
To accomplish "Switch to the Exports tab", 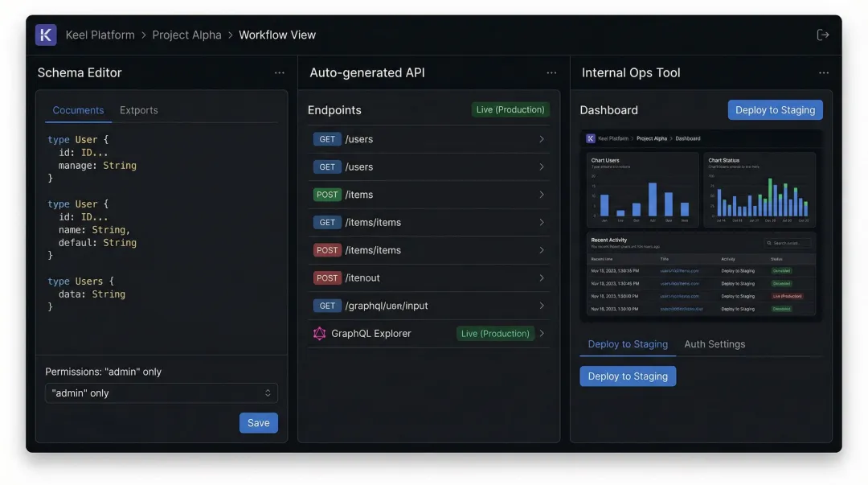I will (138, 109).
